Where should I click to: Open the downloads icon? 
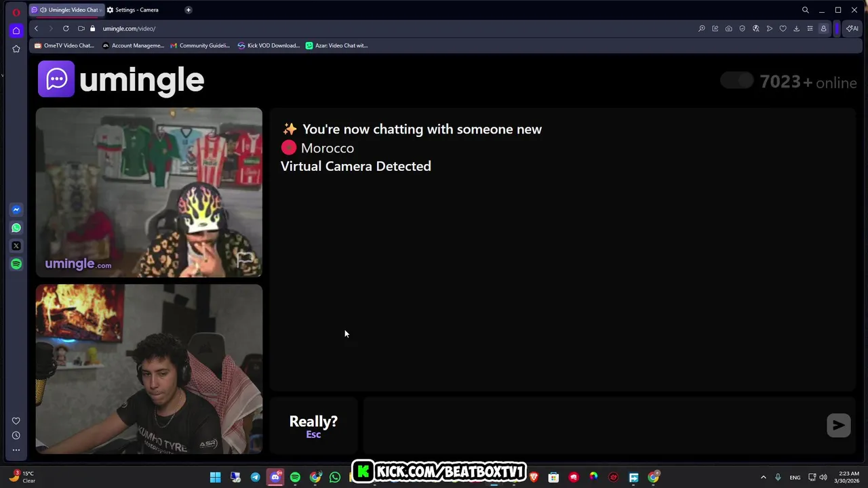pyautogui.click(x=797, y=28)
